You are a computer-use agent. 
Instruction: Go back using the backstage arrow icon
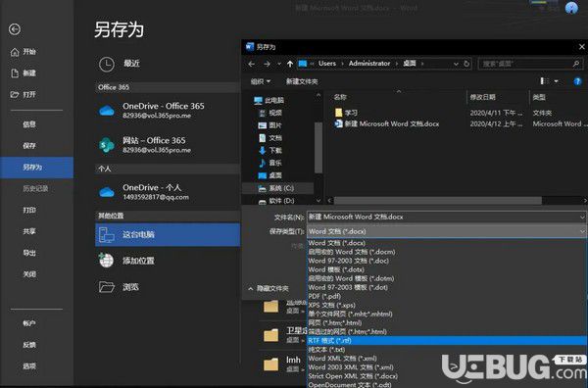click(15, 29)
